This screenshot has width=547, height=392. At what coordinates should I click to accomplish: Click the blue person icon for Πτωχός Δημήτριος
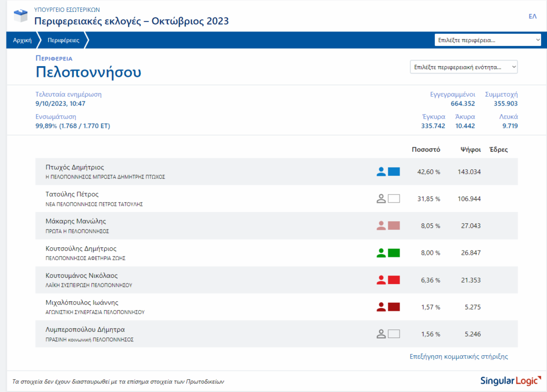381,171
